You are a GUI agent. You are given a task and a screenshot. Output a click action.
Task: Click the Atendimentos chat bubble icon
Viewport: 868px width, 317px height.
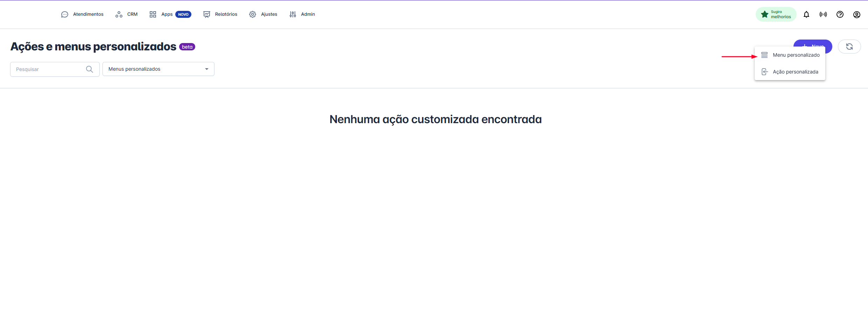pos(65,14)
